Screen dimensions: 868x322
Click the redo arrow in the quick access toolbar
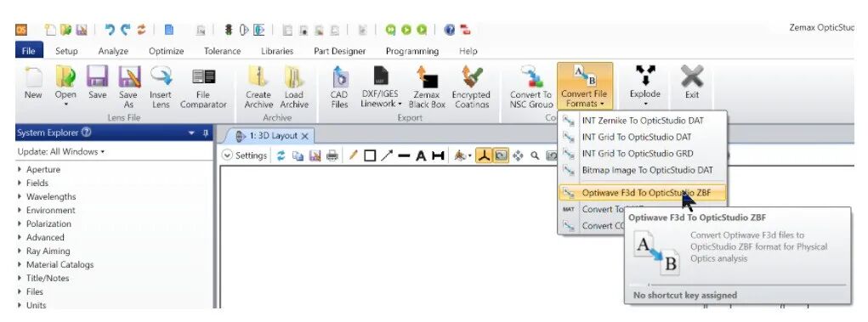[126, 30]
